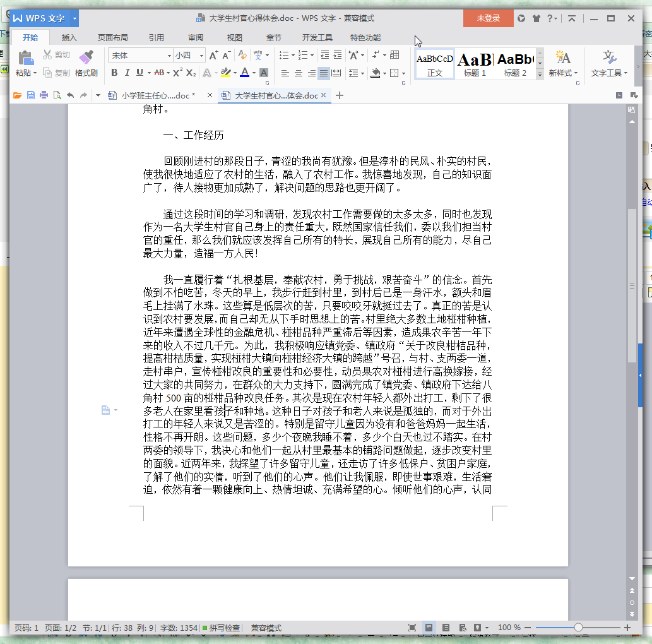Open 新样式 new style button
The width and height of the screenshot is (652, 644).
pos(563,64)
